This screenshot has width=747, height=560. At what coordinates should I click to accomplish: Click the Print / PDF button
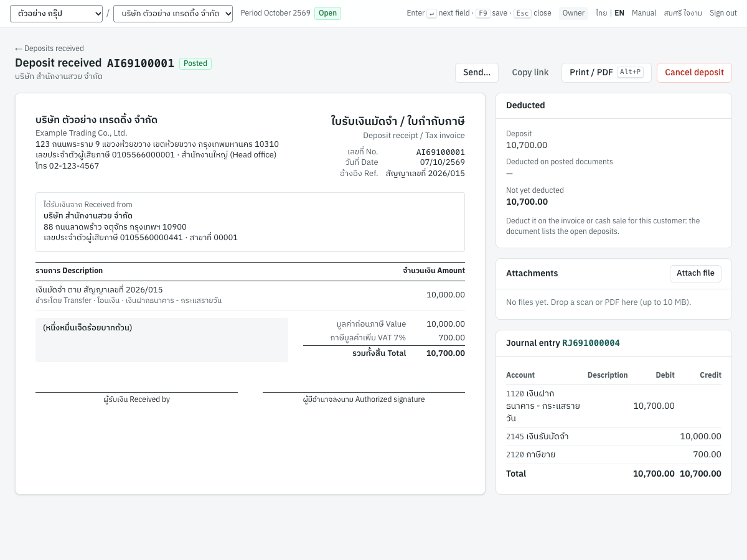pos(606,73)
